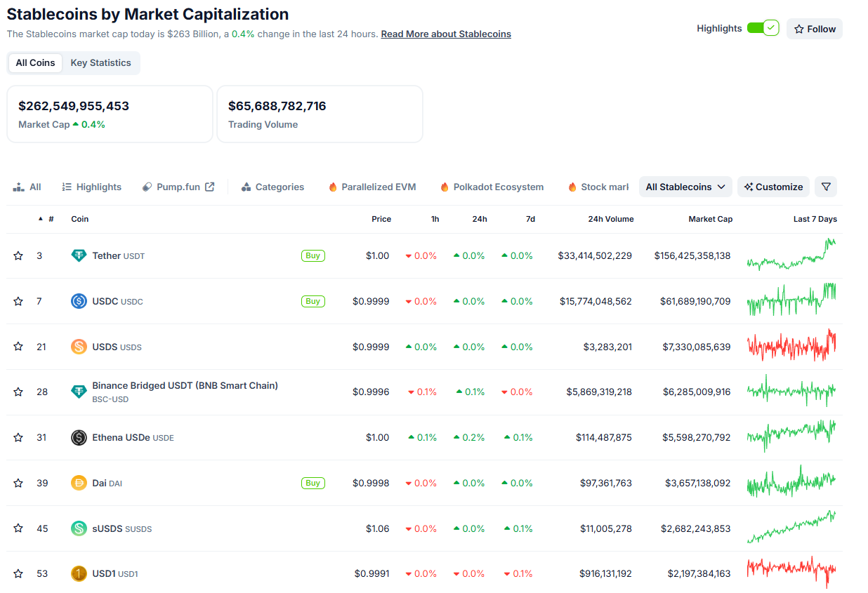Click the fire icon beside Polkadot Ecosystem
This screenshot has height=593, width=868.
445,187
